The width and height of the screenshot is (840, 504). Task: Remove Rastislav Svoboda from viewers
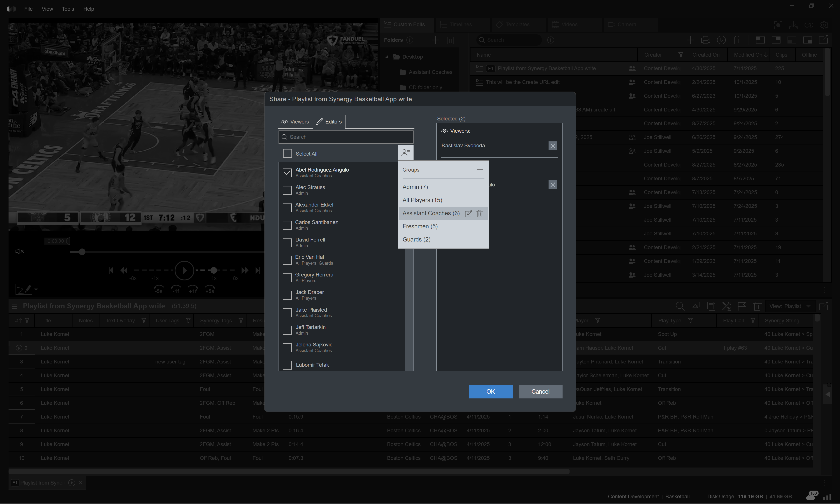[x=552, y=146]
